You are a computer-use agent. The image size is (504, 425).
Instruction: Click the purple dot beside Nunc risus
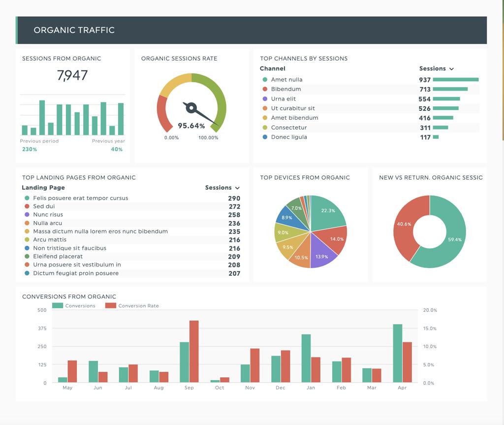(x=27, y=215)
